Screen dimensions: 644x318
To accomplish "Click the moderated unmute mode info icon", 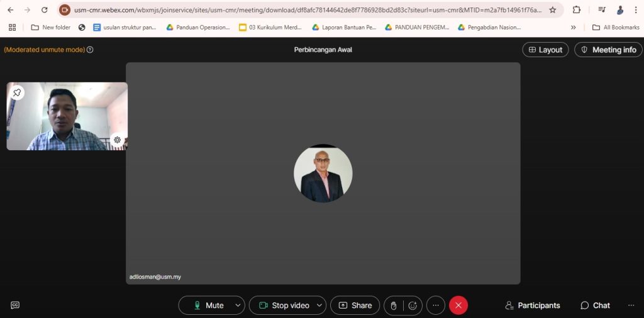I will click(90, 50).
